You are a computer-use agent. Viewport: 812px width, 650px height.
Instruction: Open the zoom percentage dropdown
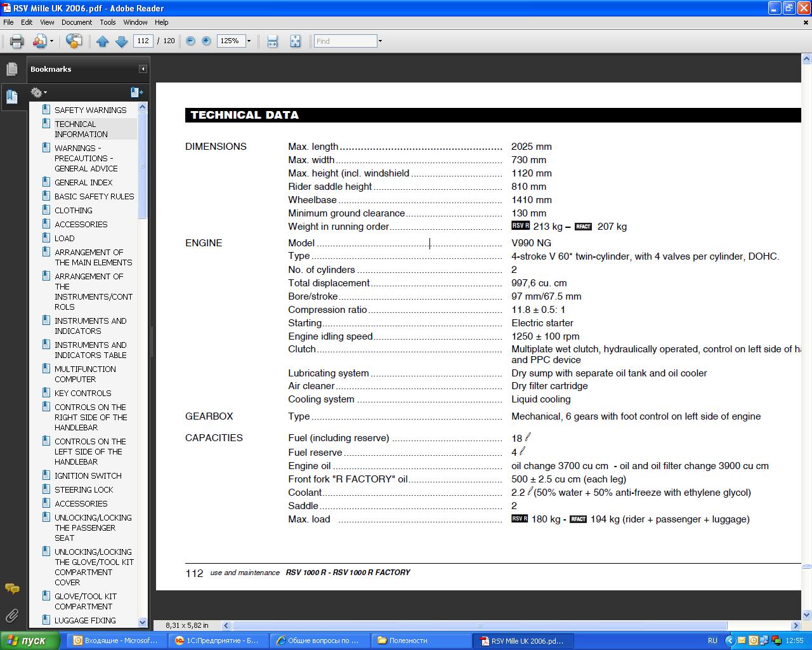coord(249,41)
